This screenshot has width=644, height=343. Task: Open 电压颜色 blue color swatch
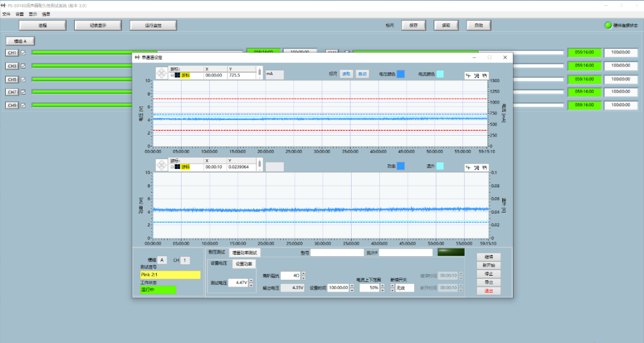(x=400, y=74)
